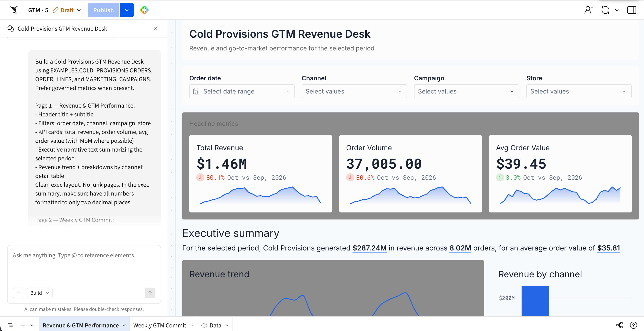
Task: Click the plus attach button in chat
Action: click(18, 293)
